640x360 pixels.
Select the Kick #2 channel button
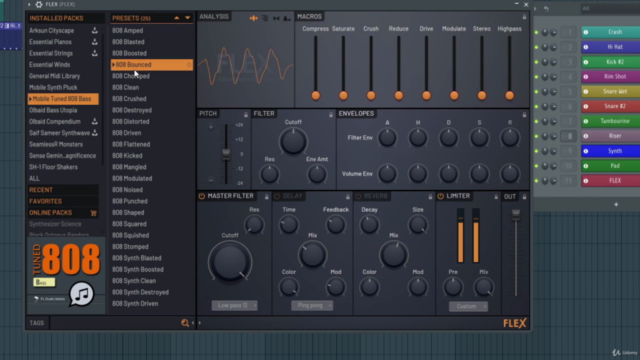coord(611,62)
